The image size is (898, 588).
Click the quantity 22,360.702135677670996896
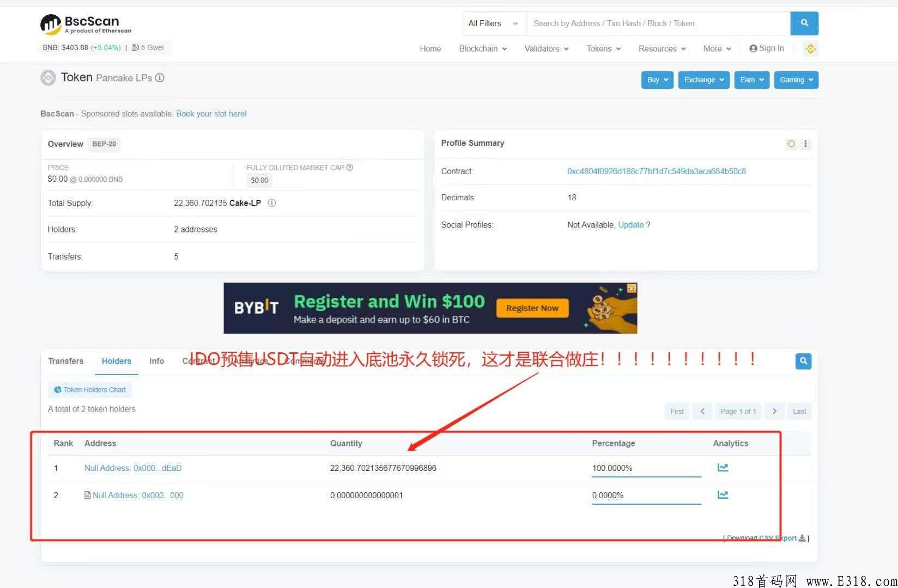(383, 468)
